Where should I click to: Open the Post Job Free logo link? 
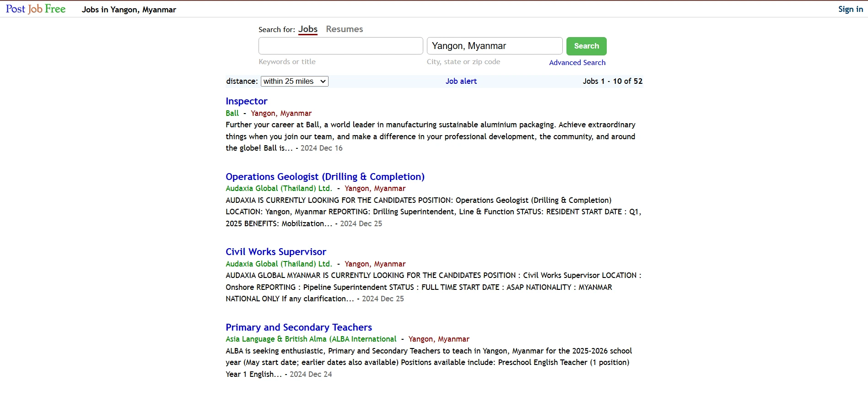36,9
